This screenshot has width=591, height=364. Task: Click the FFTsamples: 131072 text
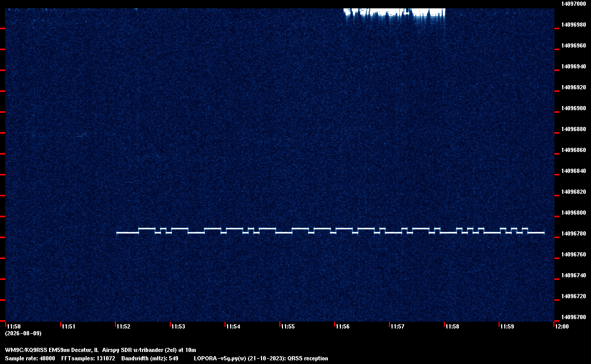88,358
